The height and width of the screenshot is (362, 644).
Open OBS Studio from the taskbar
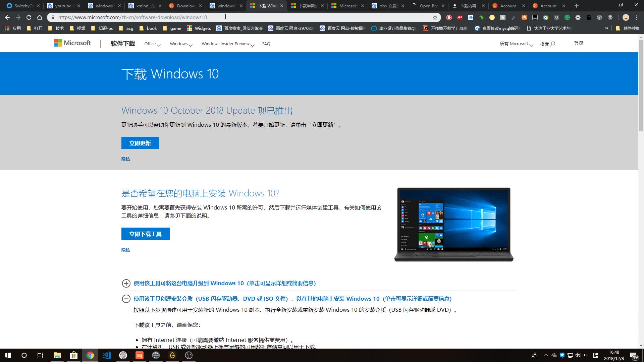[x=189, y=355]
